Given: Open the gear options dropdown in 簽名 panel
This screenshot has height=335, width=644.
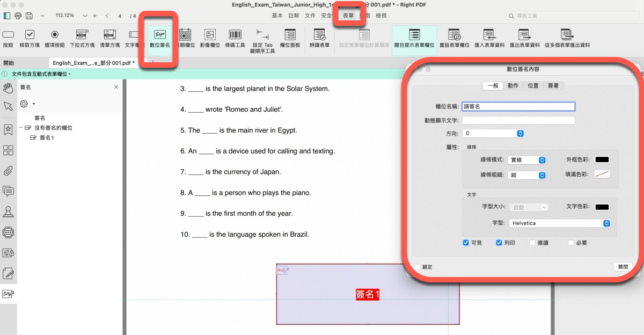Looking at the screenshot, I should point(27,104).
